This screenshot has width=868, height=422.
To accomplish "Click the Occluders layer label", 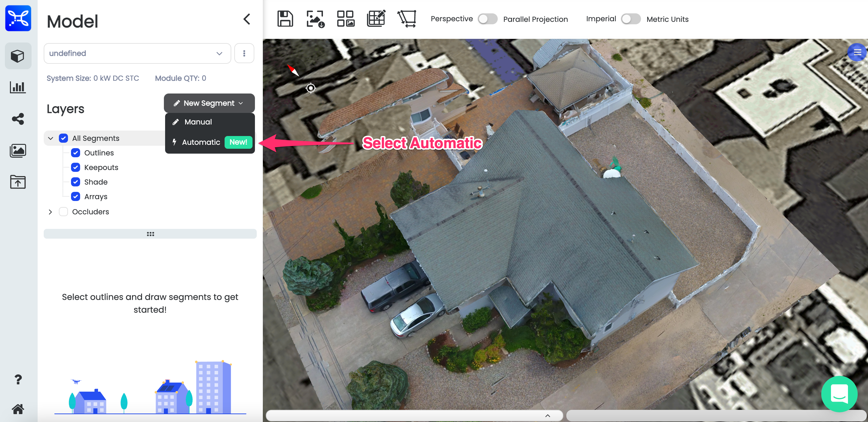I will [91, 212].
